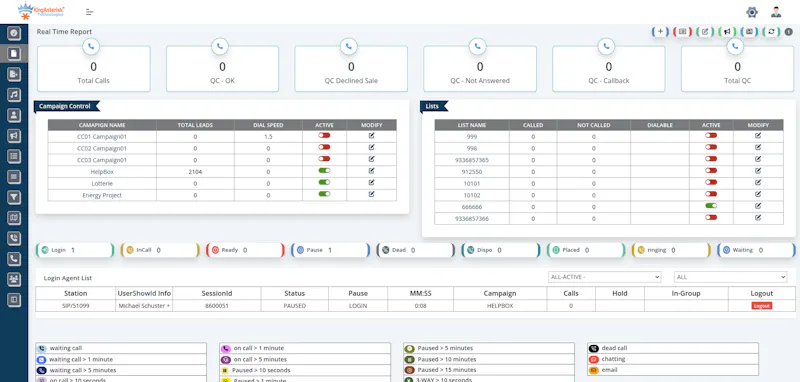800x382 pixels.
Task: Disable the HelpBox campaign active switch
Action: click(x=324, y=171)
